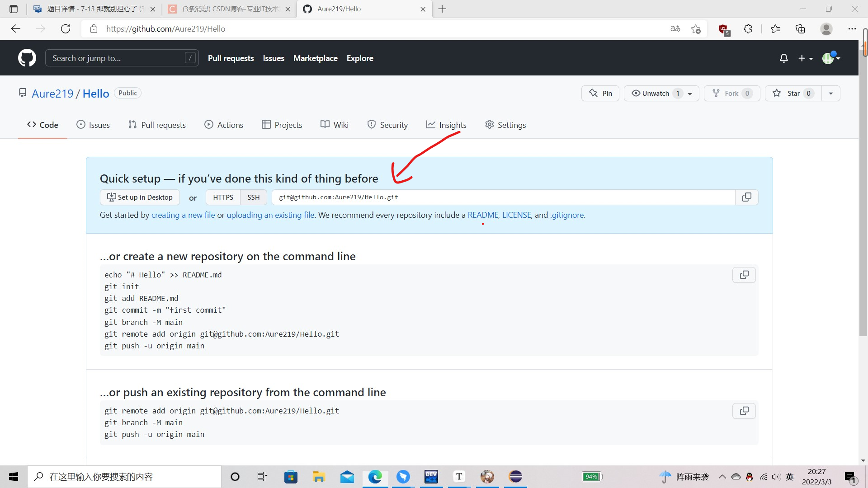The width and height of the screenshot is (868, 488).
Task: Open the Windows Start menu
Action: (x=14, y=477)
